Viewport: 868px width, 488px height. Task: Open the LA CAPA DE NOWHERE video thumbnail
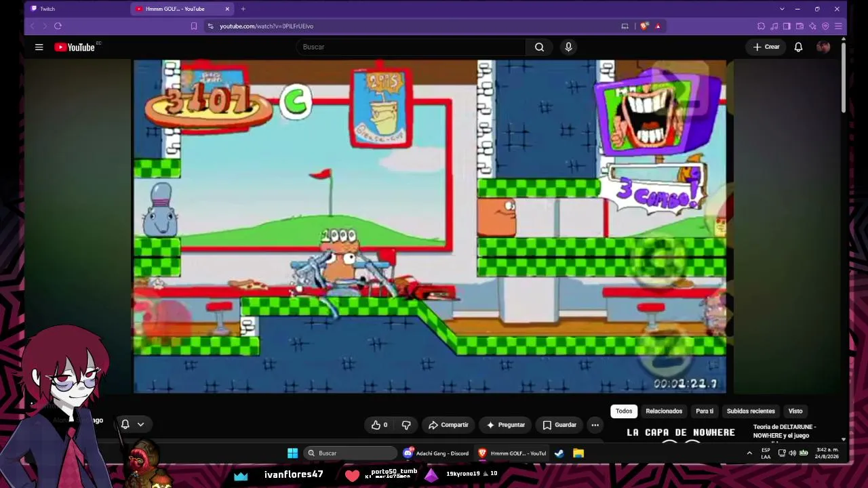(681, 433)
